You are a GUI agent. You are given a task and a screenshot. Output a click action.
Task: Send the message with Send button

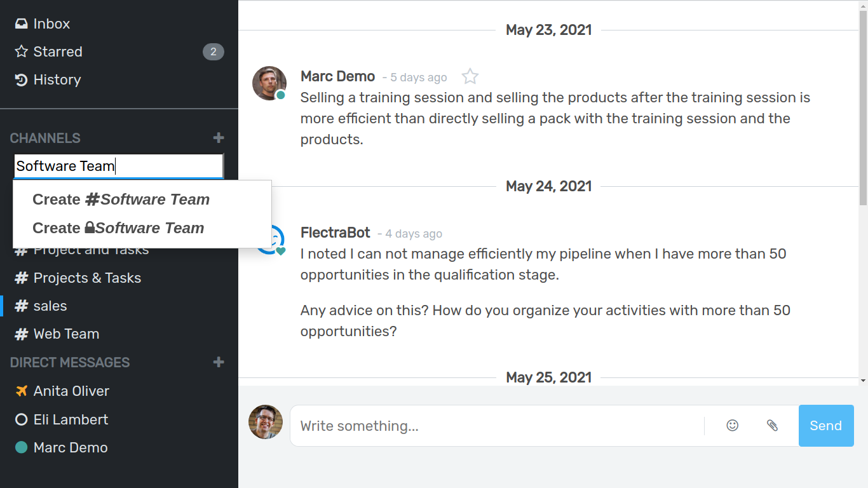[826, 426]
